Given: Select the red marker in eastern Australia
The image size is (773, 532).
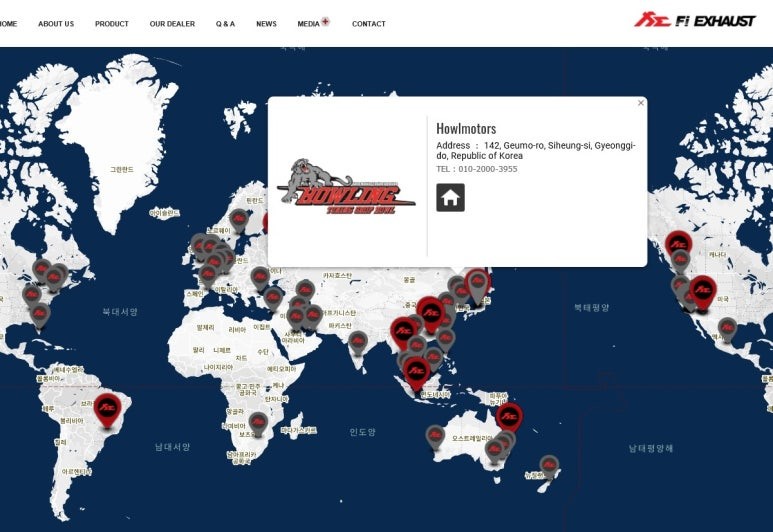Looking at the screenshot, I should click(509, 415).
